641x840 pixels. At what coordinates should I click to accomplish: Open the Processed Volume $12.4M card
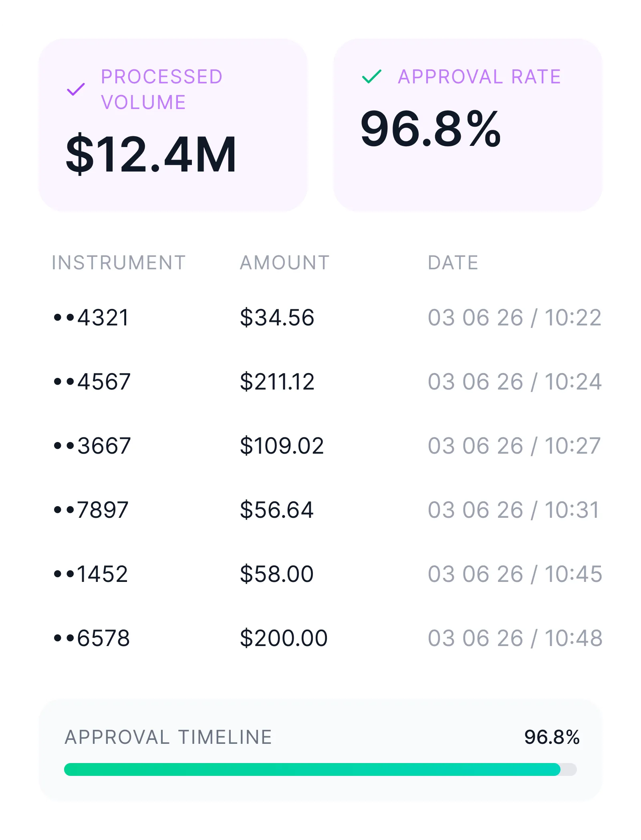tap(173, 125)
